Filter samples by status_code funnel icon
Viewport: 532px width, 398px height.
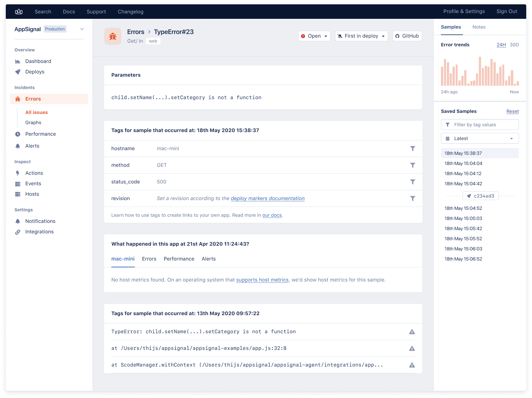(413, 182)
